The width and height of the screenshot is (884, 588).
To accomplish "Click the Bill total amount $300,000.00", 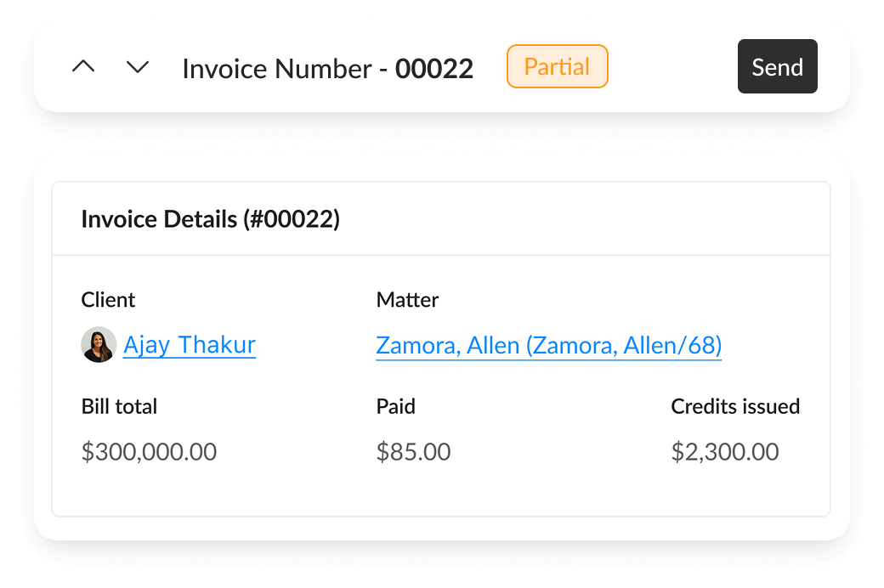I will pos(149,451).
